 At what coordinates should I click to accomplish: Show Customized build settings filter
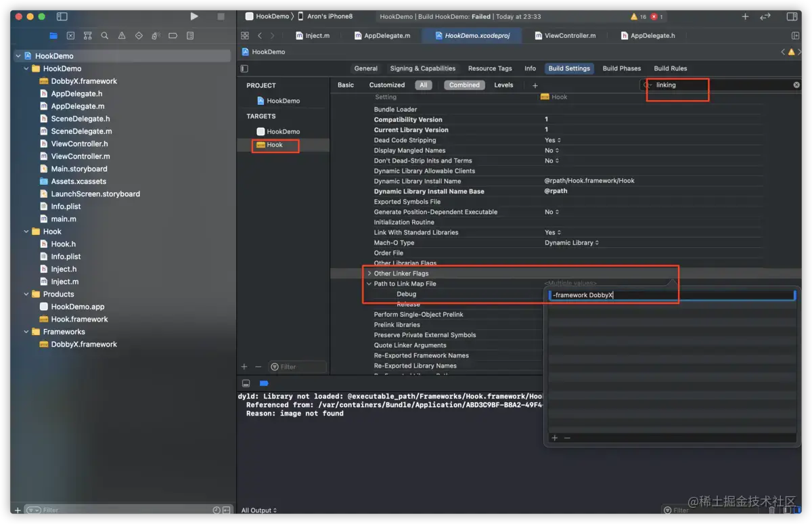coord(387,85)
